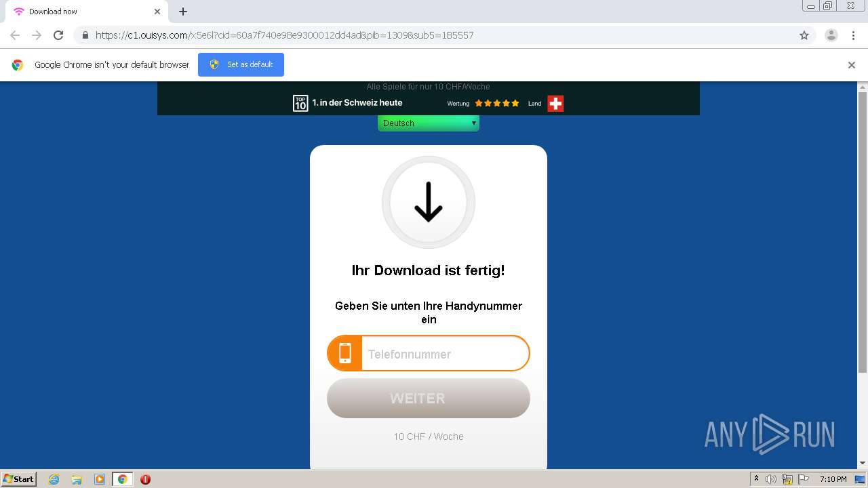The height and width of the screenshot is (488, 868).
Task: Click the red Opera-style taskbar icon
Action: coord(145,479)
